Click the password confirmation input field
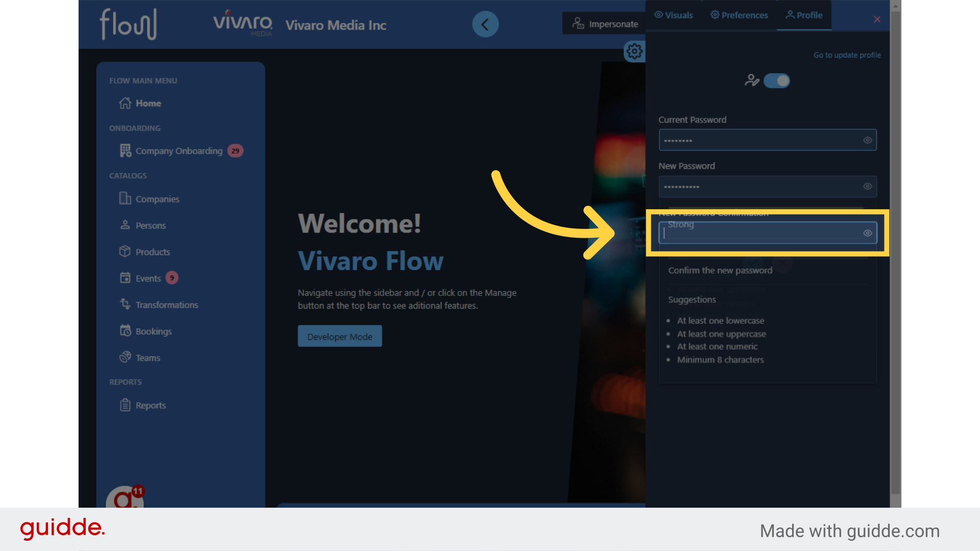 (x=761, y=234)
